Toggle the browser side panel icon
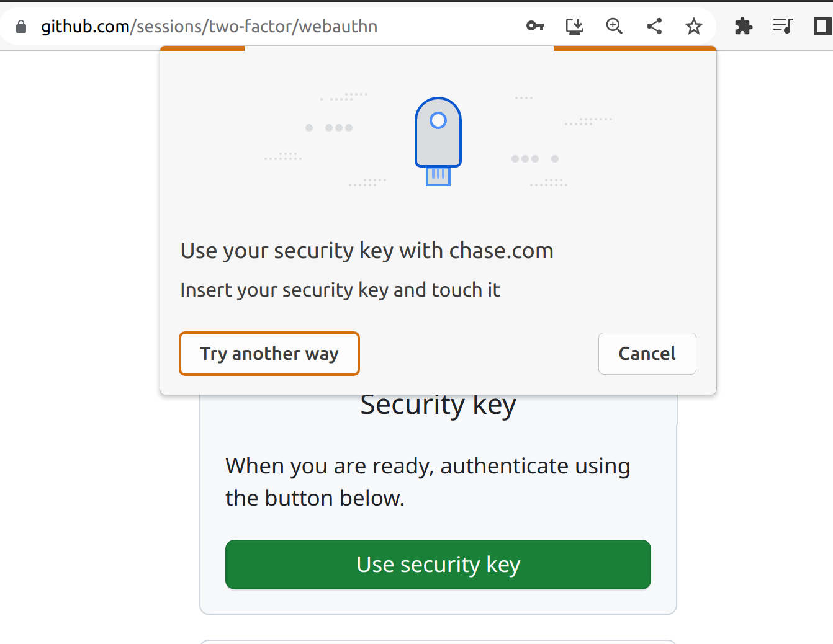This screenshot has height=644, width=833. (822, 26)
